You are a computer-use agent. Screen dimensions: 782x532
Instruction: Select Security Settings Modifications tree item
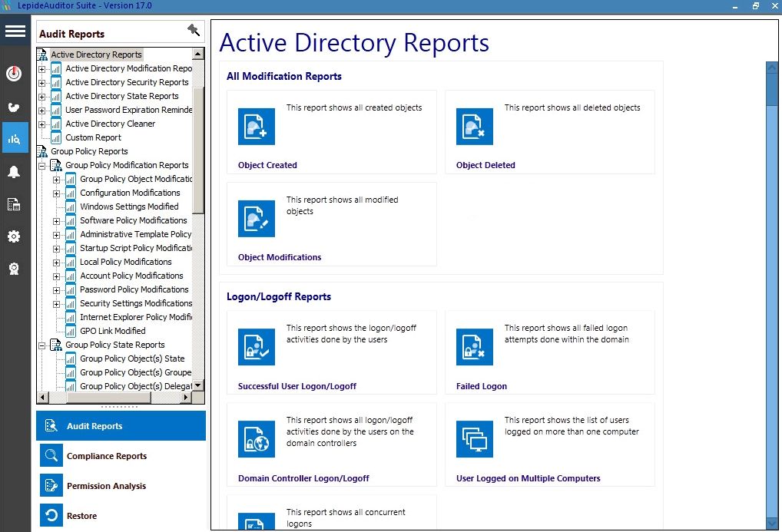(x=136, y=303)
